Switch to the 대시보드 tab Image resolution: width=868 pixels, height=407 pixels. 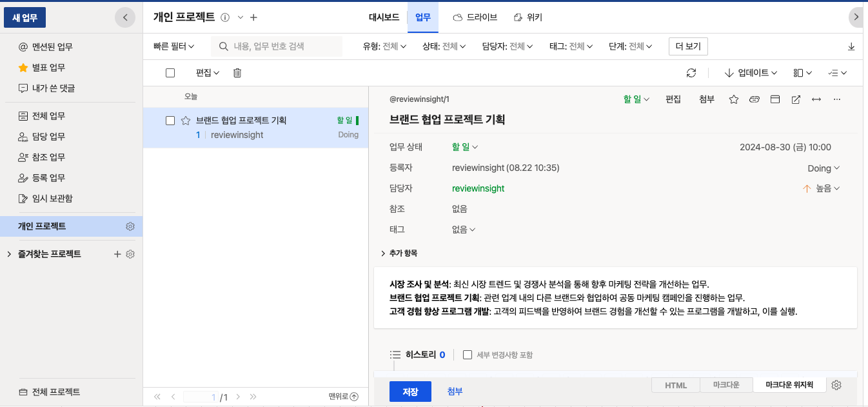[x=384, y=17]
